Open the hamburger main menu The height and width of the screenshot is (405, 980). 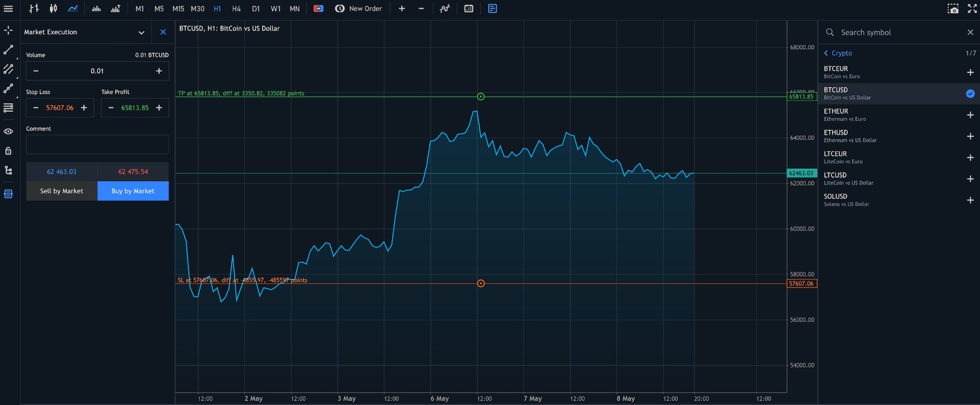tap(9, 9)
